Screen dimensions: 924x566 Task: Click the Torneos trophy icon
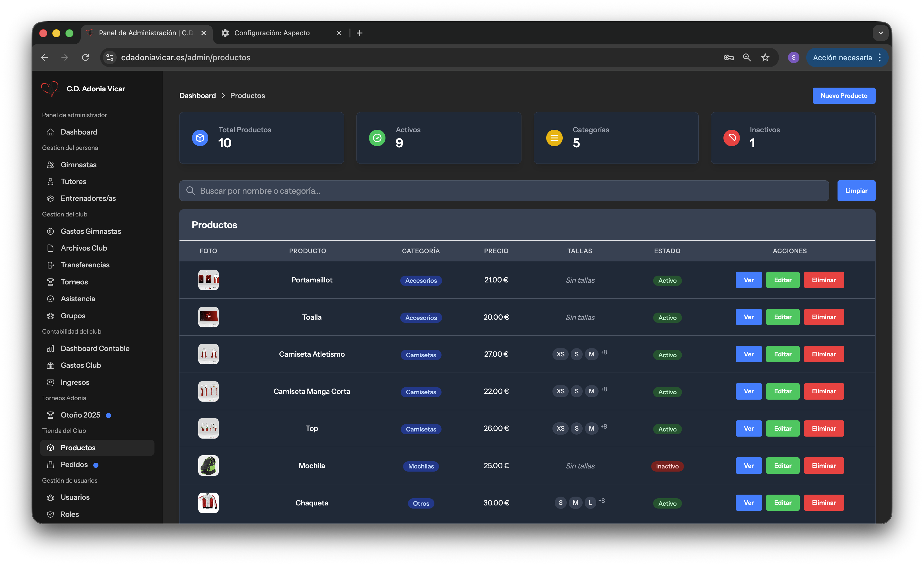[51, 282]
